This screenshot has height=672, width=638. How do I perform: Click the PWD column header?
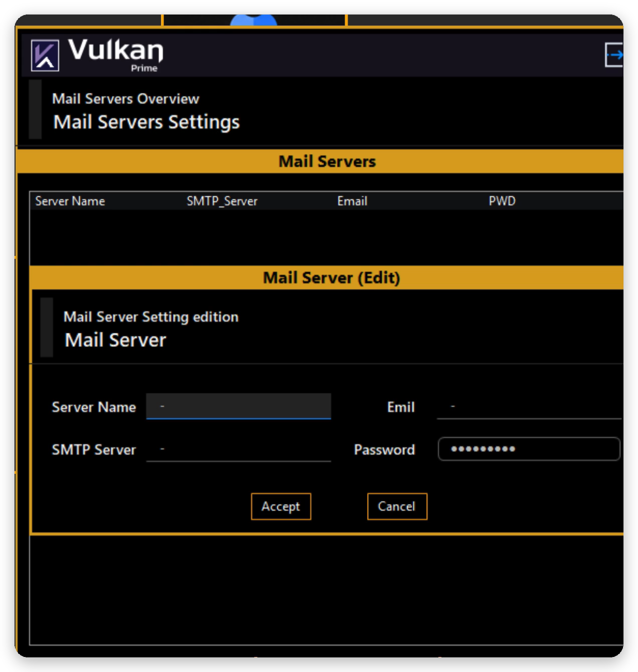coord(502,201)
